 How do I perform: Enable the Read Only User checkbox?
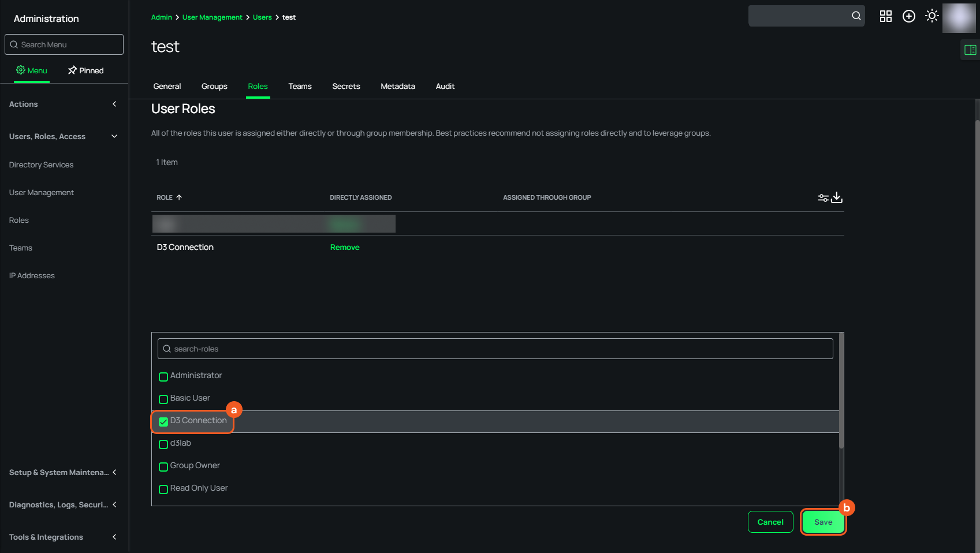tap(163, 490)
